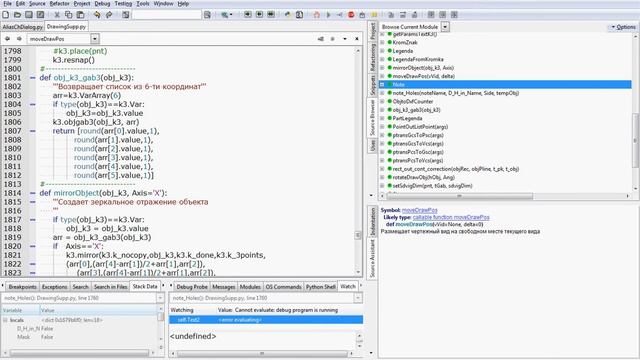Cut selection using the scissors icon

[57, 15]
